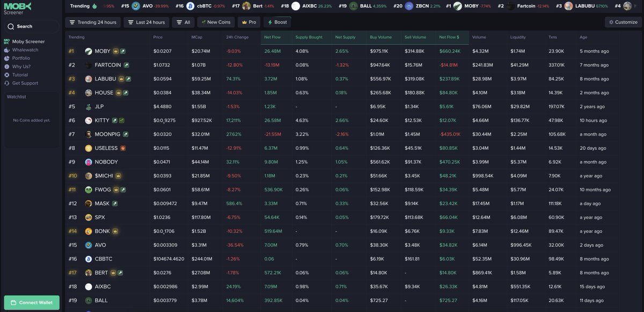The image size is (644, 312).
Task: Open the Customize columns button
Action: 624,22
